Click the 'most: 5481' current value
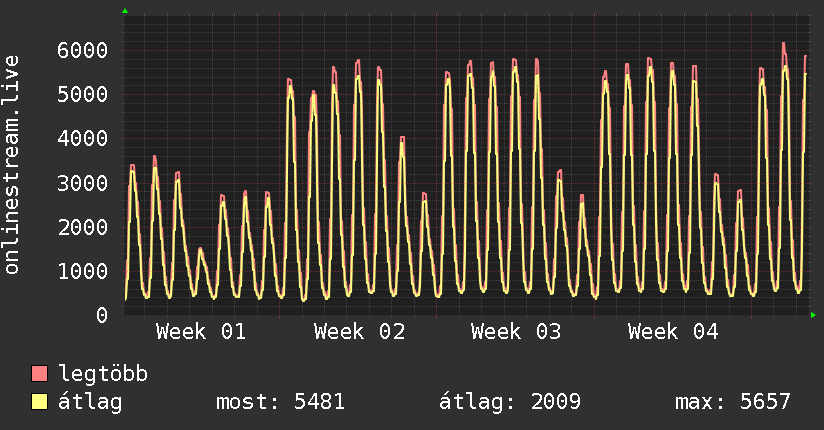Viewport: 824px width, 430px height. pos(280,403)
